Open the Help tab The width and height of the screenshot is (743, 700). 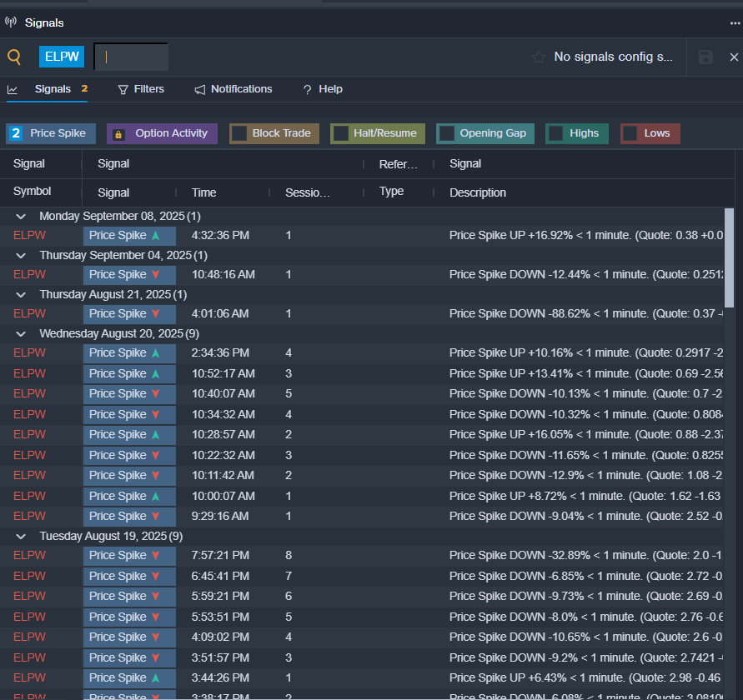tap(323, 89)
